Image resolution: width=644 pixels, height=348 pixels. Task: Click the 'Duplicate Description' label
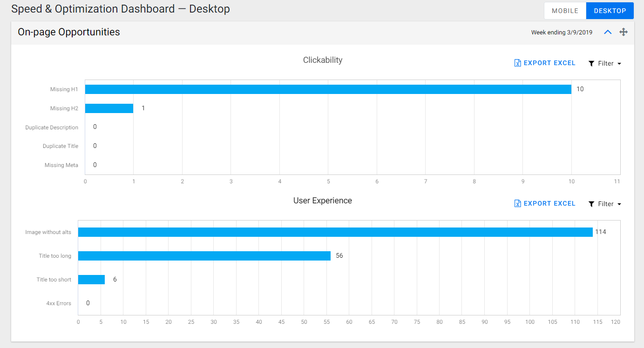point(52,127)
